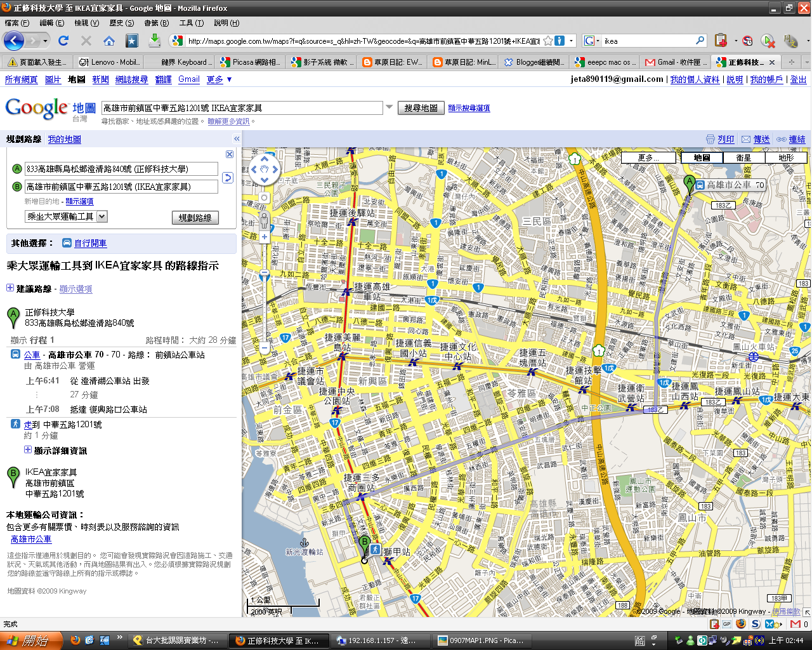Click the swap start and destination icon
812x650 pixels.
click(228, 178)
